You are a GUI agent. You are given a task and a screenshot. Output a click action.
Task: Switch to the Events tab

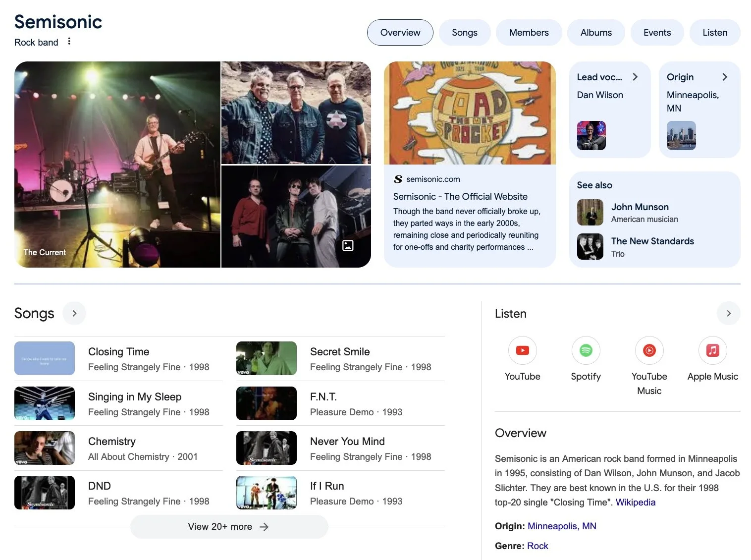click(657, 32)
